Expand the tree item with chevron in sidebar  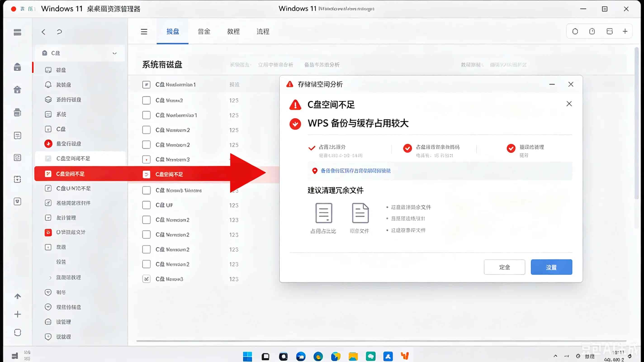50,278
